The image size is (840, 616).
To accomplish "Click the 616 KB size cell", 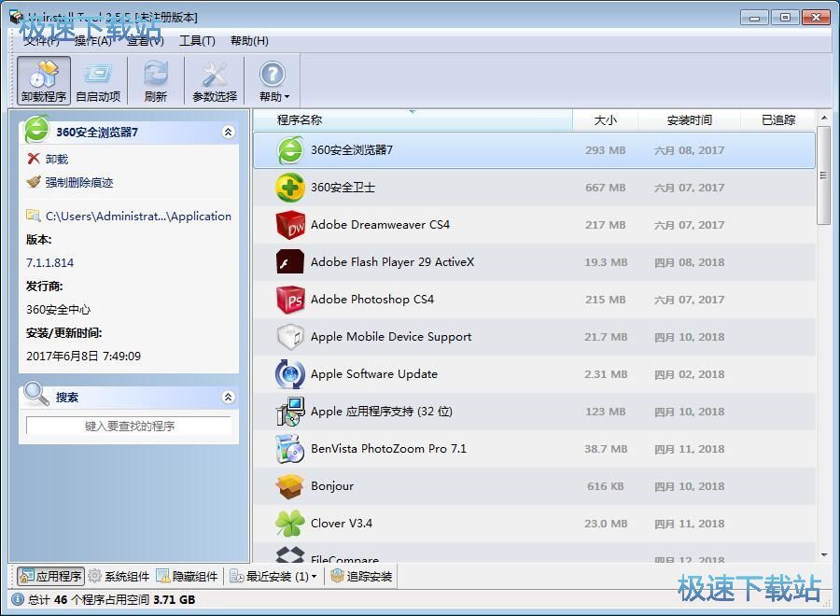I will click(x=606, y=486).
